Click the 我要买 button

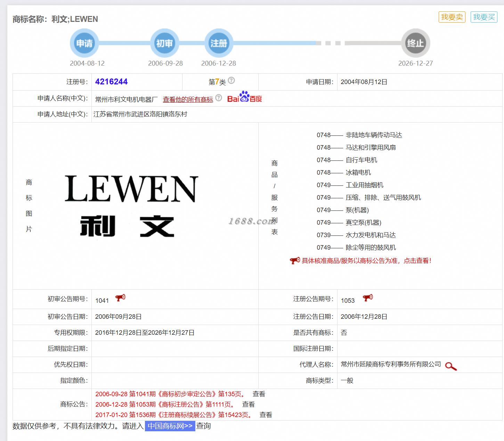click(484, 17)
